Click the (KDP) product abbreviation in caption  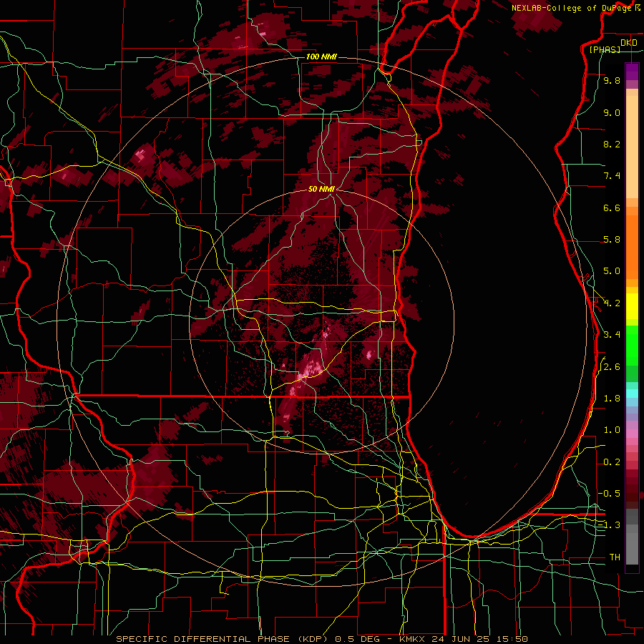(313, 639)
